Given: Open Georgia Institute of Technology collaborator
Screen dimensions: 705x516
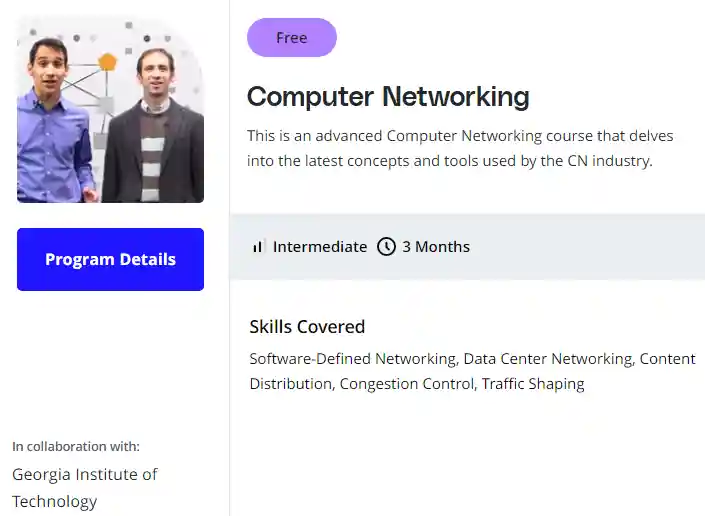Looking at the screenshot, I should [x=85, y=487].
